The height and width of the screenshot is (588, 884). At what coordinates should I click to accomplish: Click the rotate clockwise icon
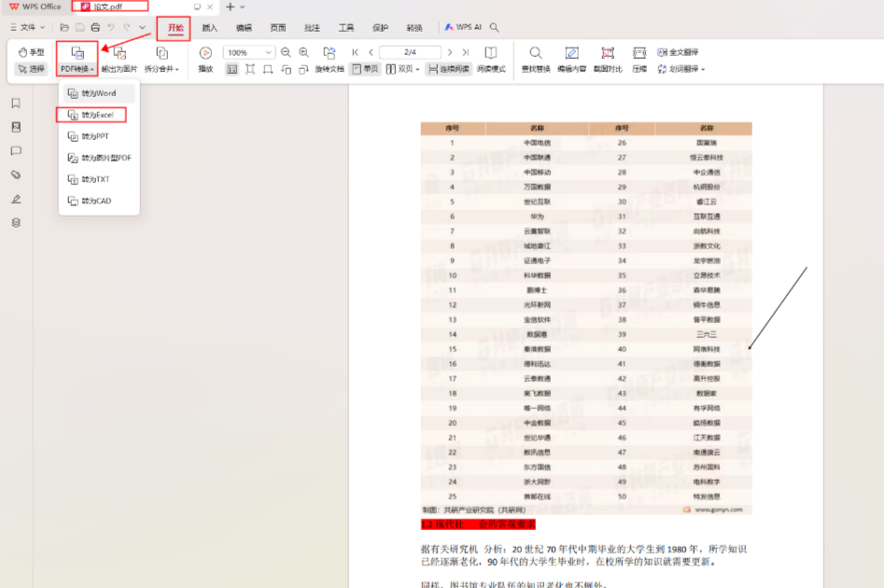[x=304, y=69]
